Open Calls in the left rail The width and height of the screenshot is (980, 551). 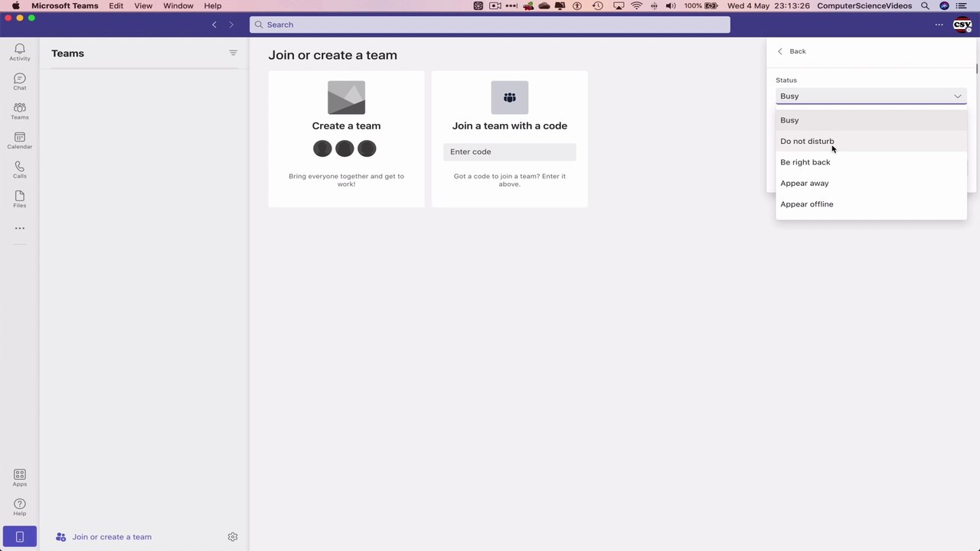click(x=20, y=170)
